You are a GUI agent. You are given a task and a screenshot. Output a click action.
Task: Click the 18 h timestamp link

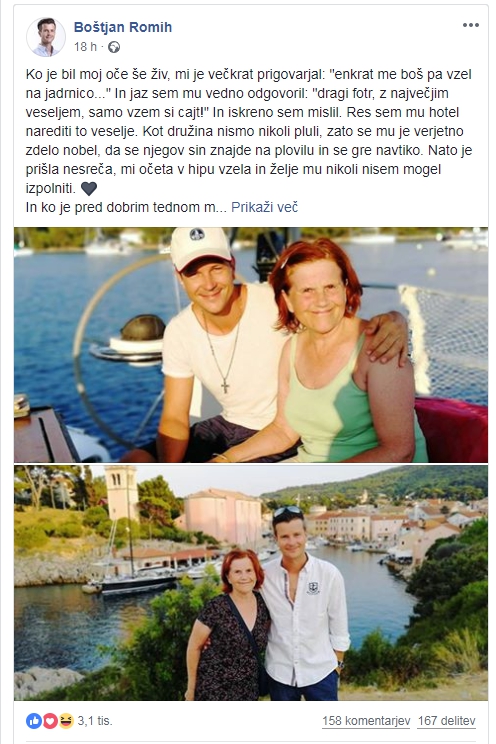pos(85,46)
